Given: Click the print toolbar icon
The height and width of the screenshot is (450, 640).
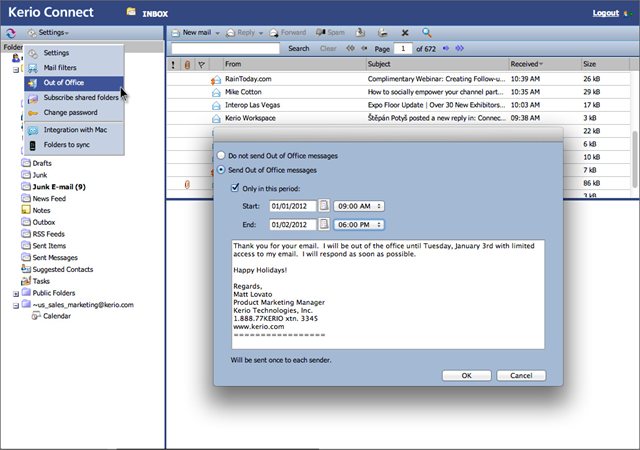Looking at the screenshot, I should coord(382,32).
